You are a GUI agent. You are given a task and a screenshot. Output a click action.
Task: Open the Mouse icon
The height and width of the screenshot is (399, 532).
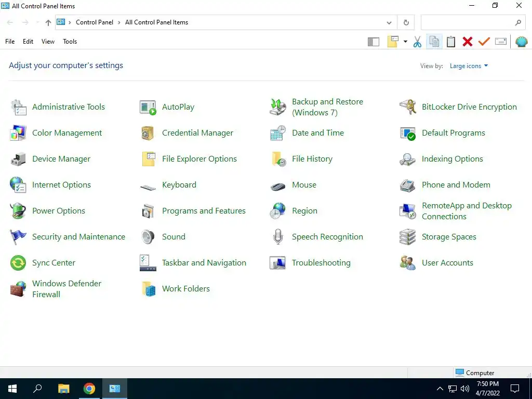[x=278, y=187]
